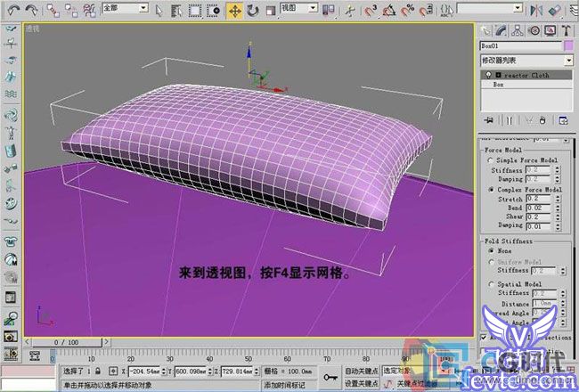Click the Use Pivot Point Center icon
This screenshot has height=392, width=579.
tap(328, 11)
